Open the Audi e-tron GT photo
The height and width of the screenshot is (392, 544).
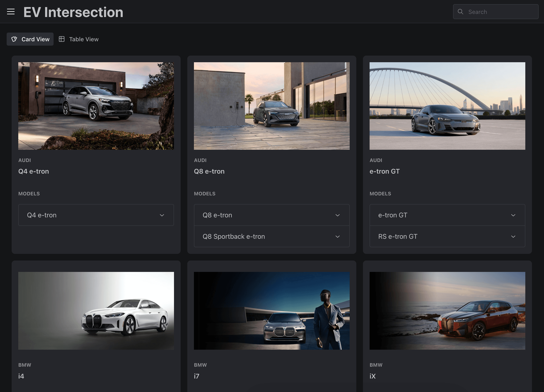[447, 106]
